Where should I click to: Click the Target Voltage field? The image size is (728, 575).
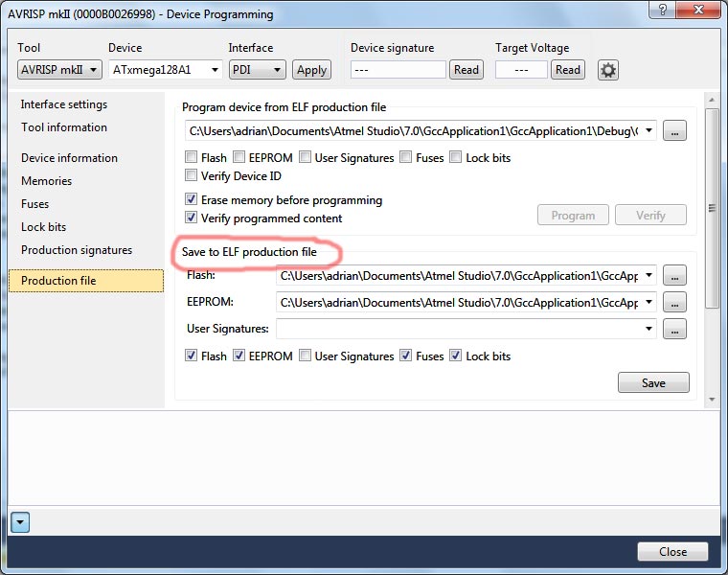[x=521, y=70]
